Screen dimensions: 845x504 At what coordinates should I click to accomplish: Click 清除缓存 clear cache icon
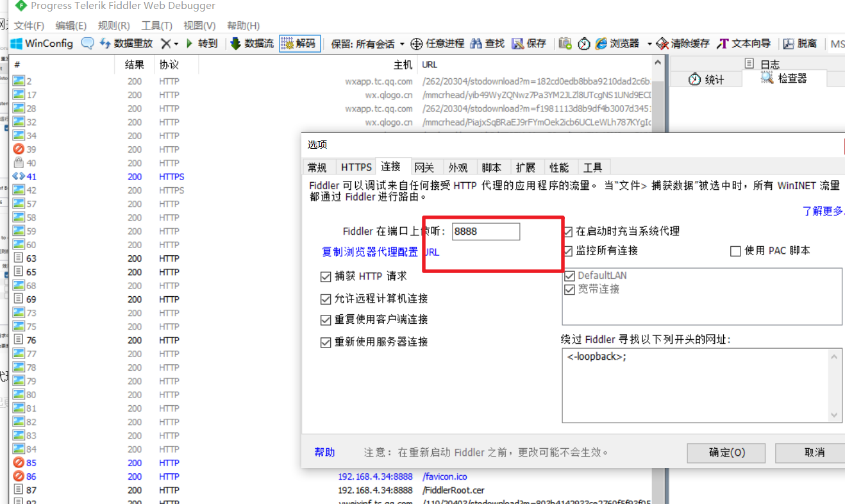(663, 44)
